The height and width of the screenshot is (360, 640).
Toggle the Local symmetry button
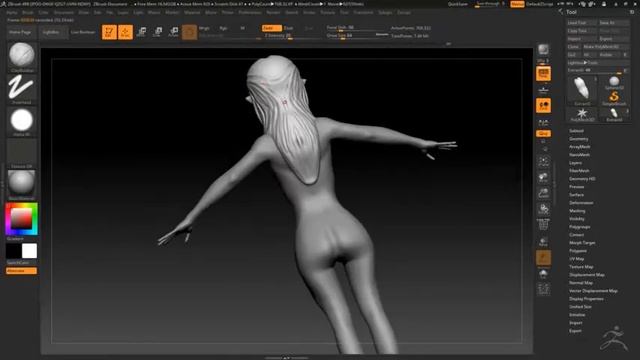(543, 106)
